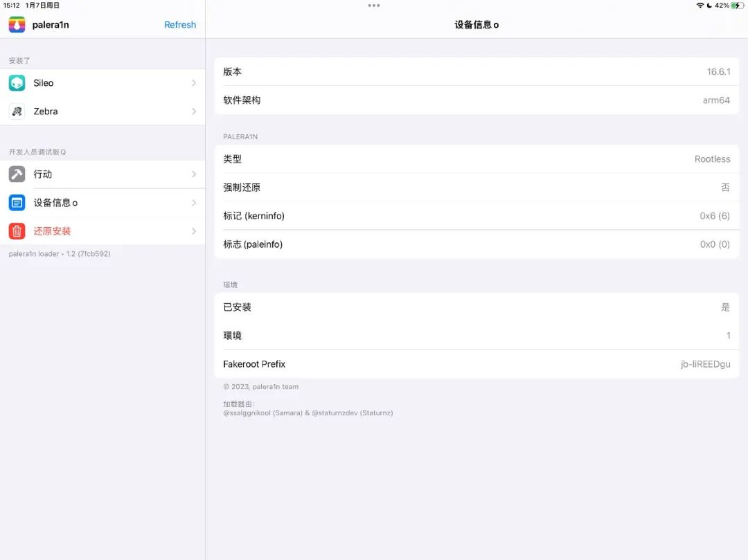Tap the 加载器由 credits label

click(238, 404)
